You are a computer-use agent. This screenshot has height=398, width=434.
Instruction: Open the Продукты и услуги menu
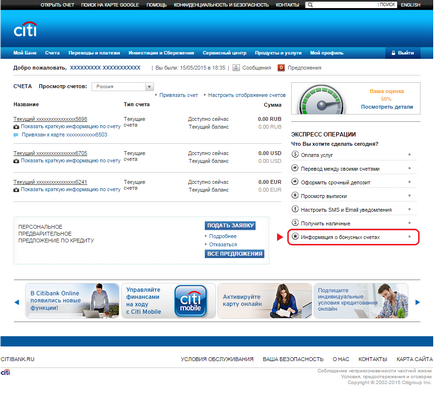[278, 53]
